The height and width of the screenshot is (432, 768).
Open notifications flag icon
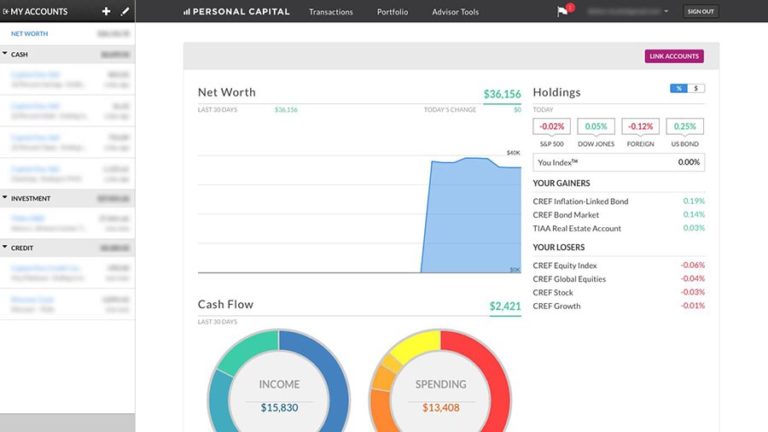tap(563, 11)
